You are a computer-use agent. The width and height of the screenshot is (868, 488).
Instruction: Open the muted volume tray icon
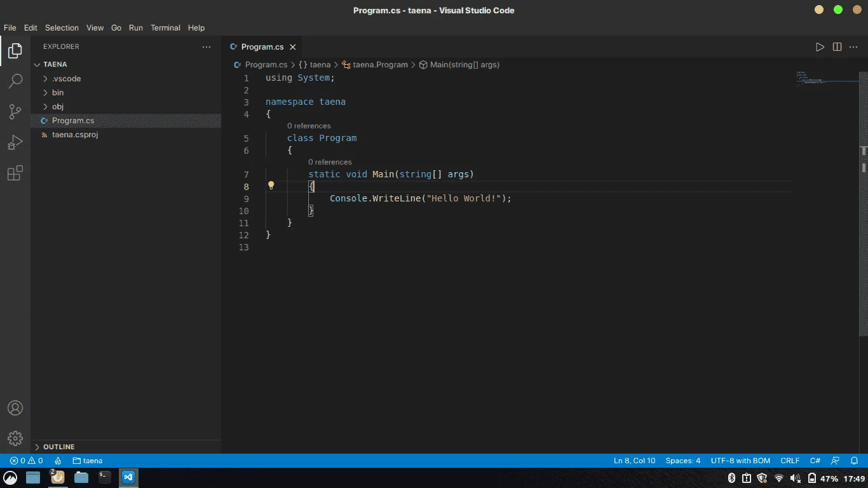(795, 478)
